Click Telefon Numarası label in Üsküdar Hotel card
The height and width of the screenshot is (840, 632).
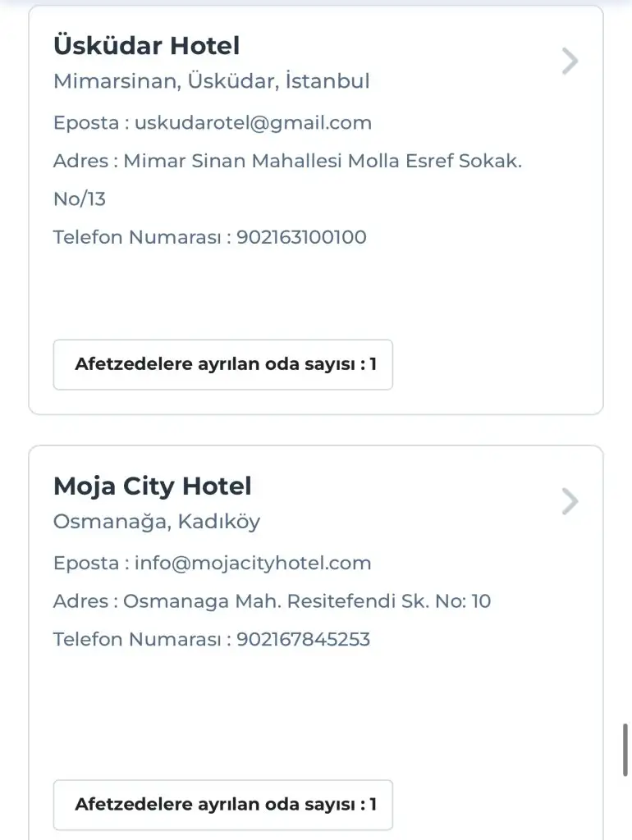[136, 237]
